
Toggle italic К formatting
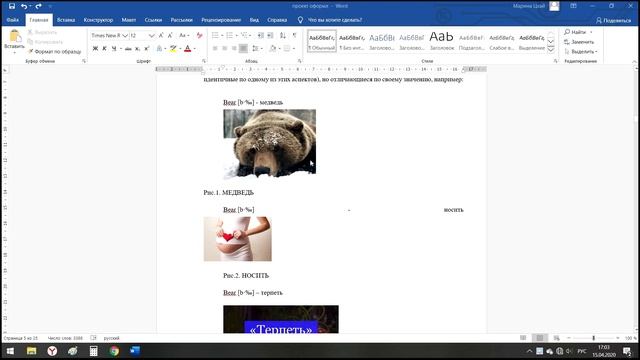pos(104,49)
